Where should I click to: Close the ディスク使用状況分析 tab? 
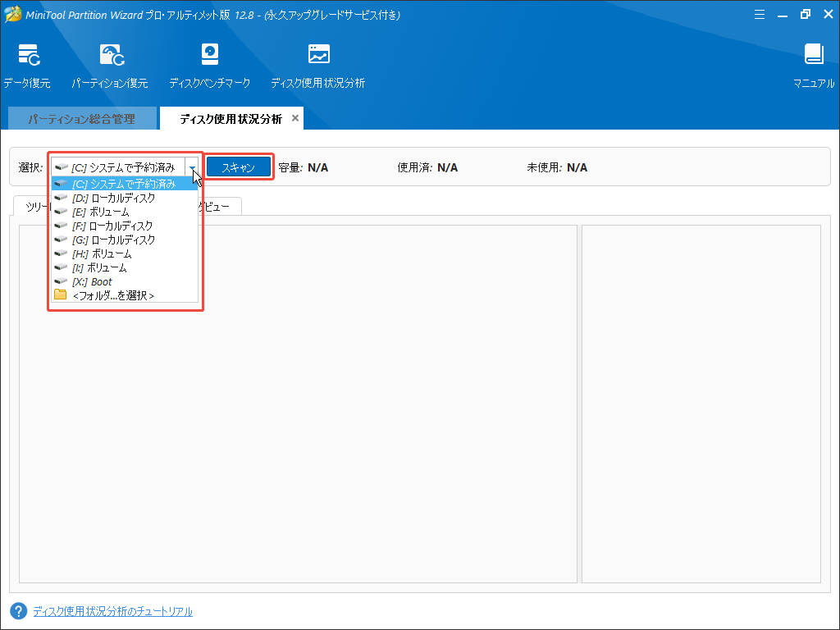click(x=295, y=118)
